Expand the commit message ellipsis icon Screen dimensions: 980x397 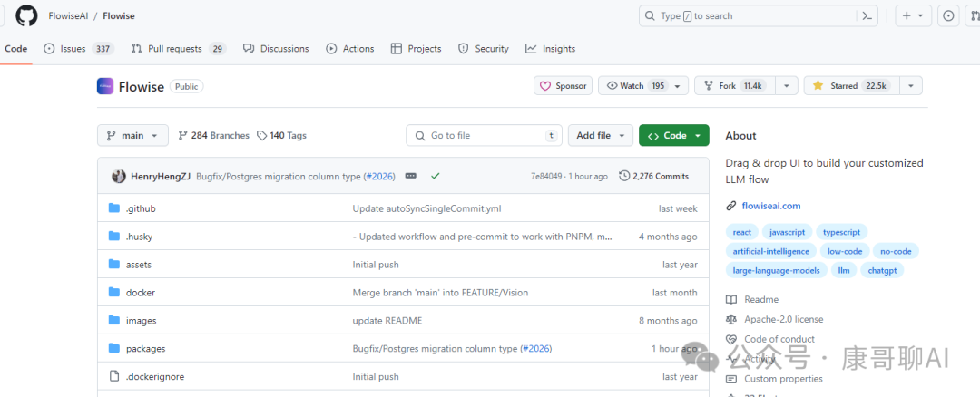[x=411, y=177]
